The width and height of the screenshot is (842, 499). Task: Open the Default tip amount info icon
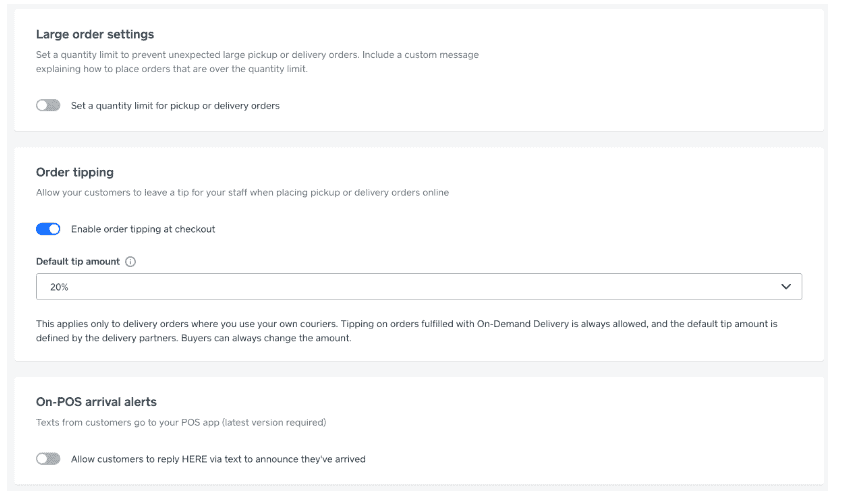[130, 262]
